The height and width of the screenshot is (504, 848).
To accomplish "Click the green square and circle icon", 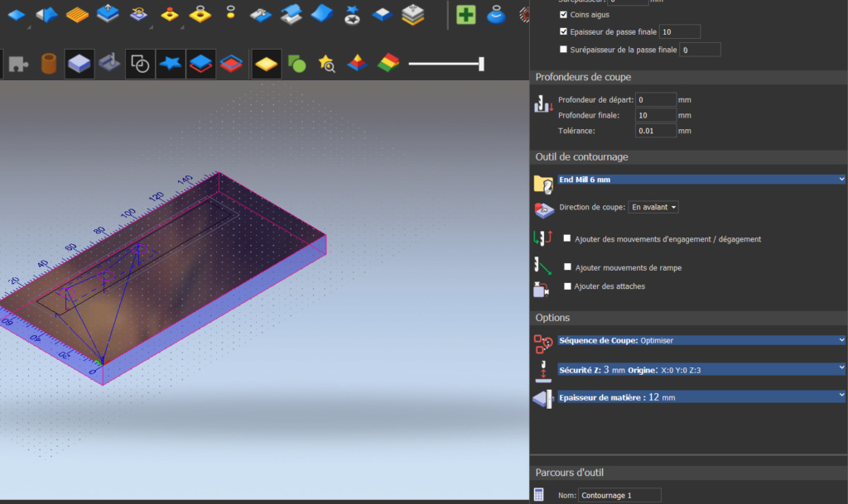I will (296, 64).
